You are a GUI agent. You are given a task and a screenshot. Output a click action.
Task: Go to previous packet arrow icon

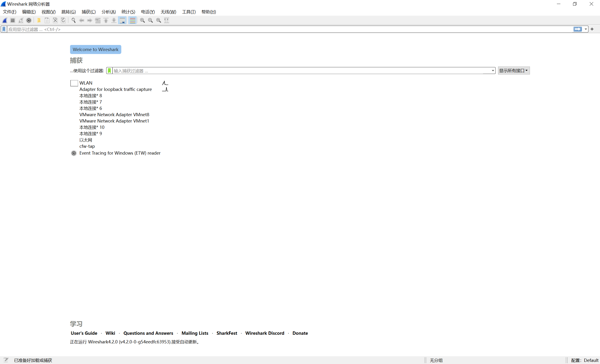(82, 20)
